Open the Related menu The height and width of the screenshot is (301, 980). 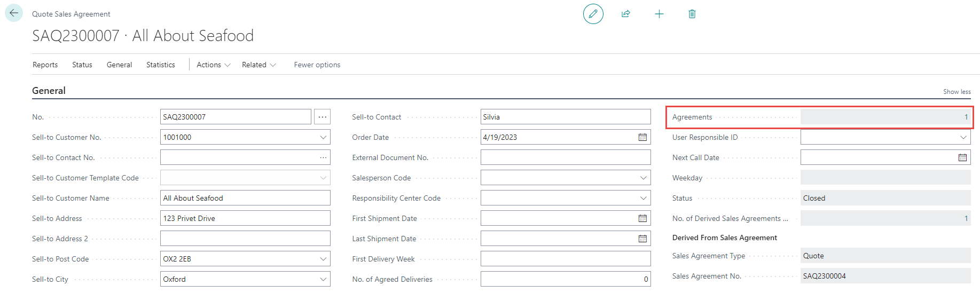258,65
